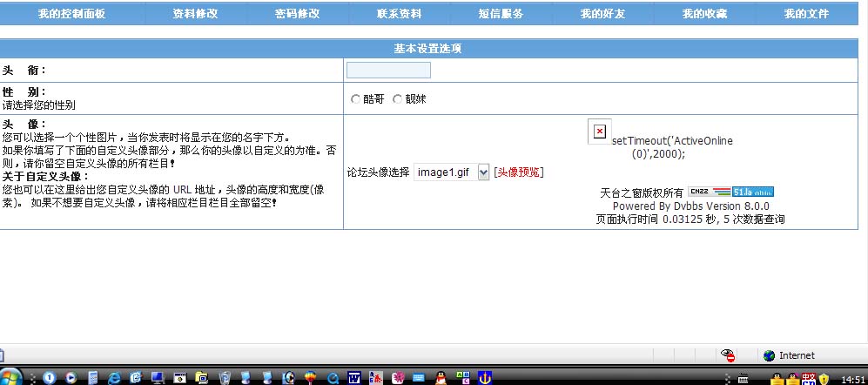Click the yellow security shield tray icon
868x385 pixels.
pyautogui.click(x=824, y=379)
